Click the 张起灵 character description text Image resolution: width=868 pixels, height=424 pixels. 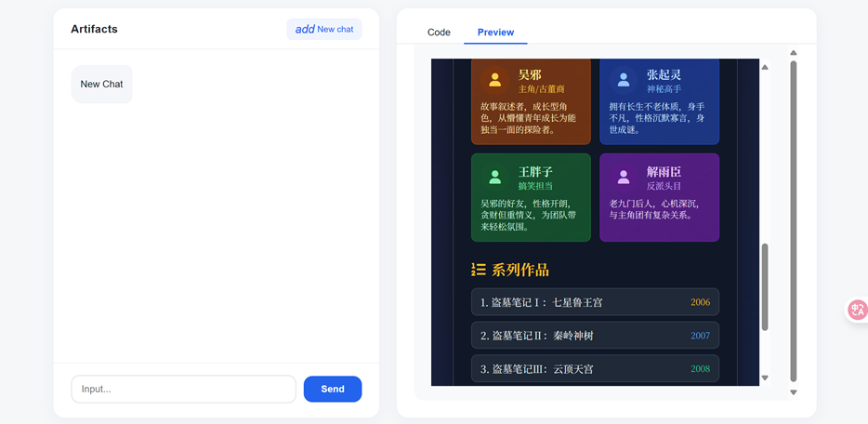pos(657,118)
